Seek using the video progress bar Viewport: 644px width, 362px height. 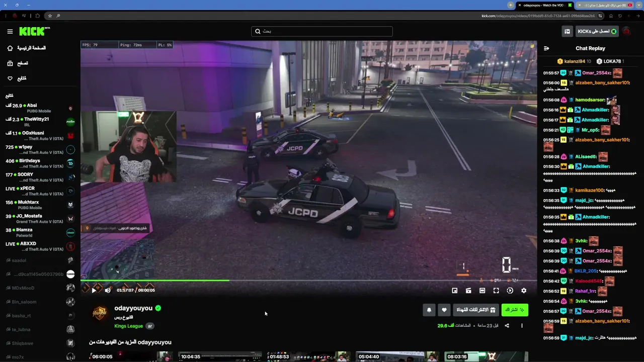click(x=308, y=281)
